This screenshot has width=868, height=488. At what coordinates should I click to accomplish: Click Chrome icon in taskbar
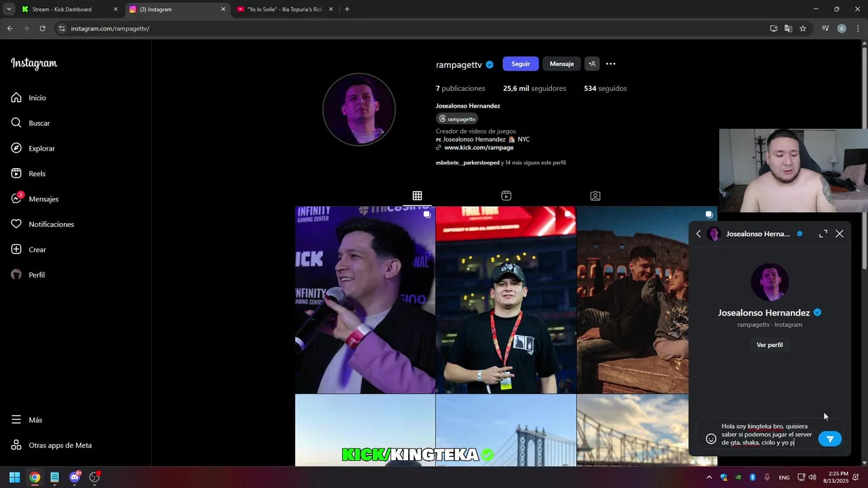pos(35,477)
